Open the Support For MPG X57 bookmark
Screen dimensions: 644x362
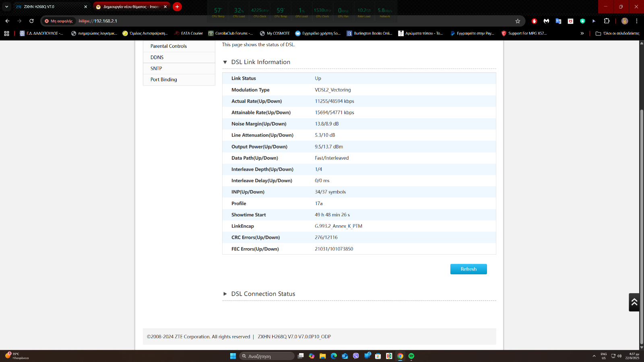coord(524,33)
